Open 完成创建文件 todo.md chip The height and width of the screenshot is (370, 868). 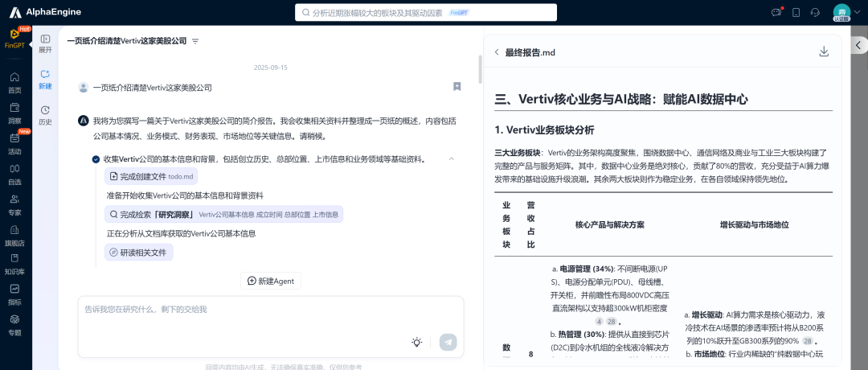(151, 176)
